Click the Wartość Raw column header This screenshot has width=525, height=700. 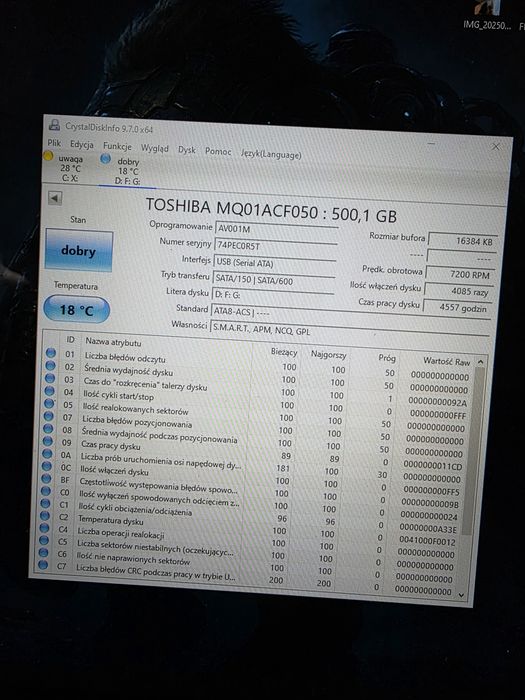(x=446, y=361)
